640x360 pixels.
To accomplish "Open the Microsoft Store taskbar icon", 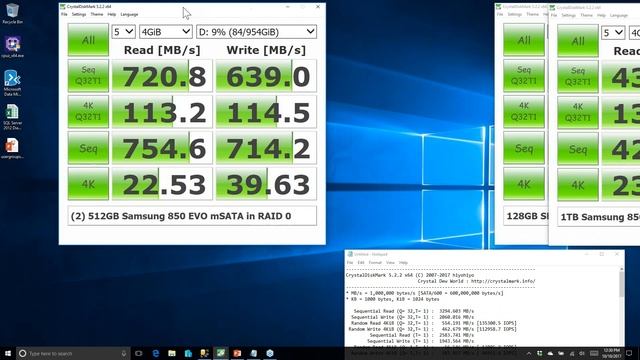I will click(188, 353).
